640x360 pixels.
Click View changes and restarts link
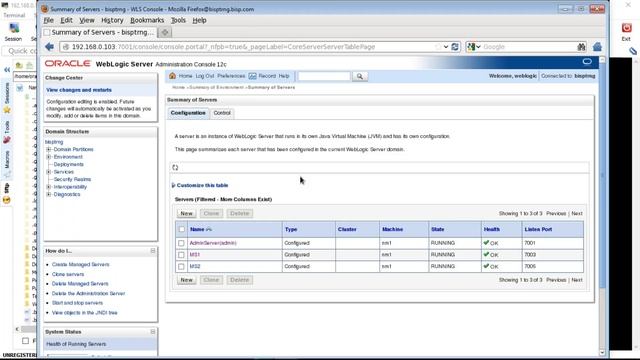pos(79,90)
